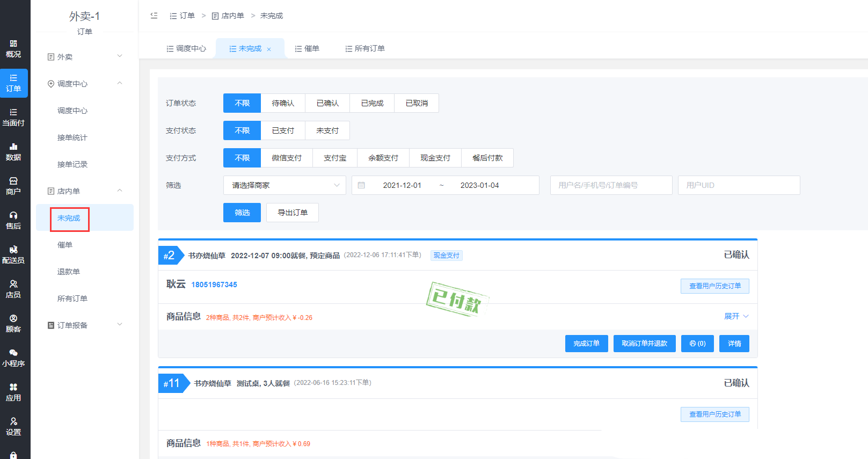Collapse the sidebar with the fold icon
Screen dimensions: 868x459
click(154, 16)
